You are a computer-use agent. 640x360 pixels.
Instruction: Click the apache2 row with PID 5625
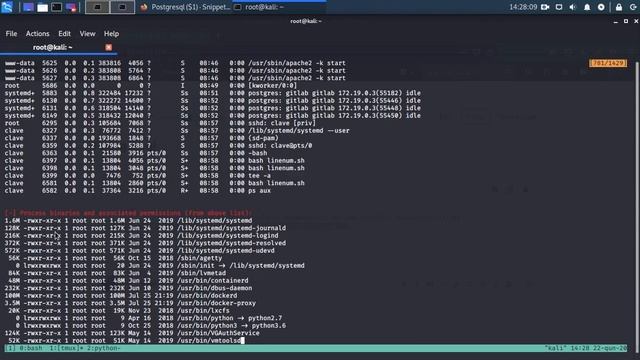tap(175, 63)
